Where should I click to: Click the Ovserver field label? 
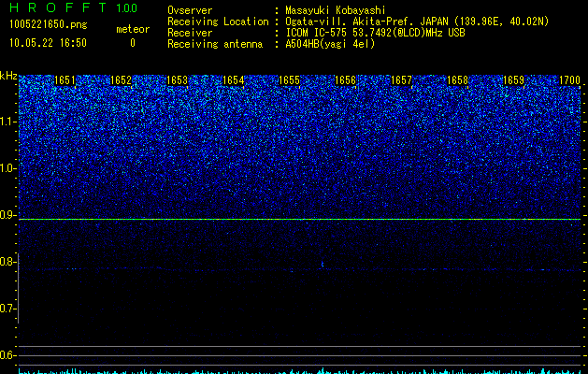tap(190, 10)
